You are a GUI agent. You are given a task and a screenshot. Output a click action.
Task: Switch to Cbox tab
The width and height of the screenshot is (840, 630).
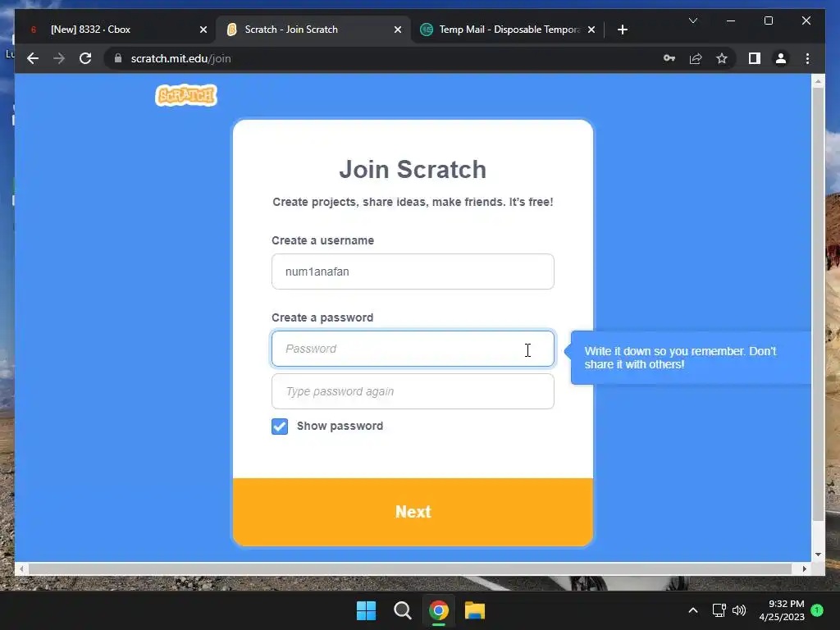click(115, 30)
